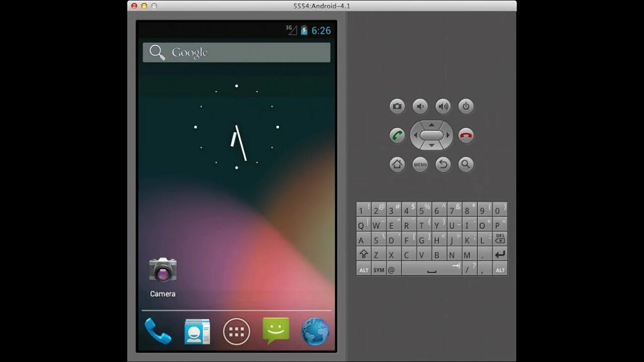Image resolution: width=644 pixels, height=362 pixels.
Task: Click the Q key on emulator keyboard
Action: (x=364, y=224)
